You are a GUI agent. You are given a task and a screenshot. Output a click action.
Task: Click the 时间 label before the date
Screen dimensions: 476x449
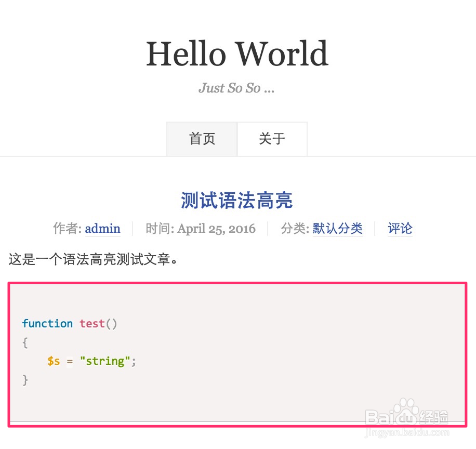pos(158,229)
